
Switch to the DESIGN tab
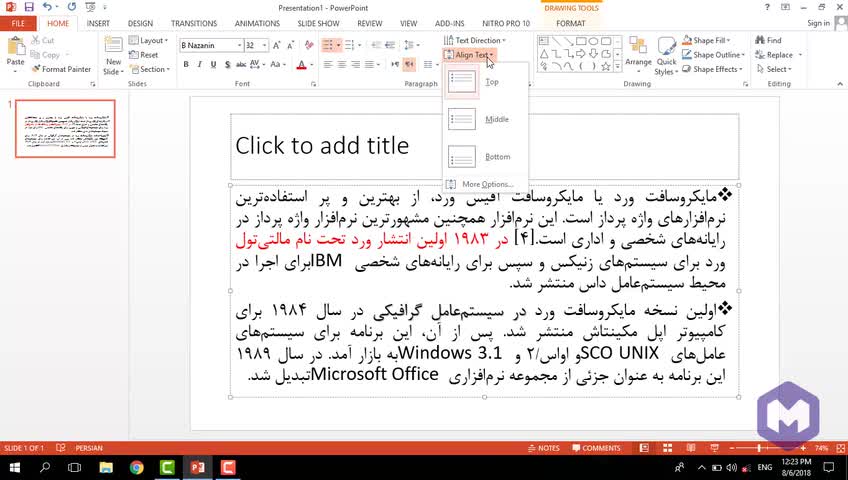pos(140,23)
